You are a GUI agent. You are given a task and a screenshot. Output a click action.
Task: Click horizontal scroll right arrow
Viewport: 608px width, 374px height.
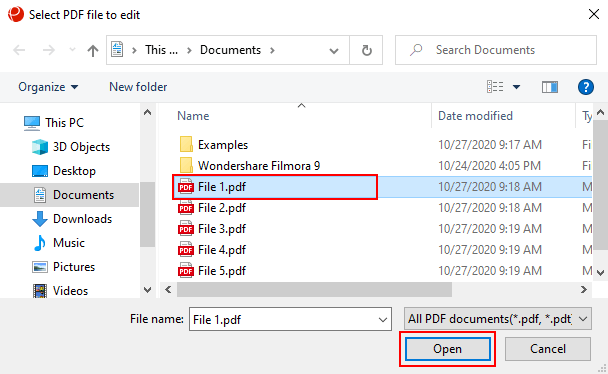pyautogui.click(x=584, y=290)
